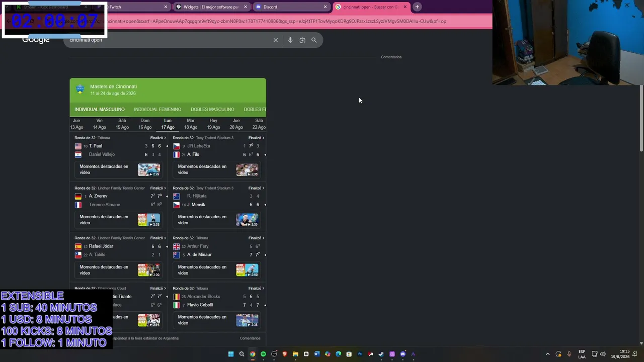
Task: Click the Comentarios link above the results
Action: click(x=391, y=57)
